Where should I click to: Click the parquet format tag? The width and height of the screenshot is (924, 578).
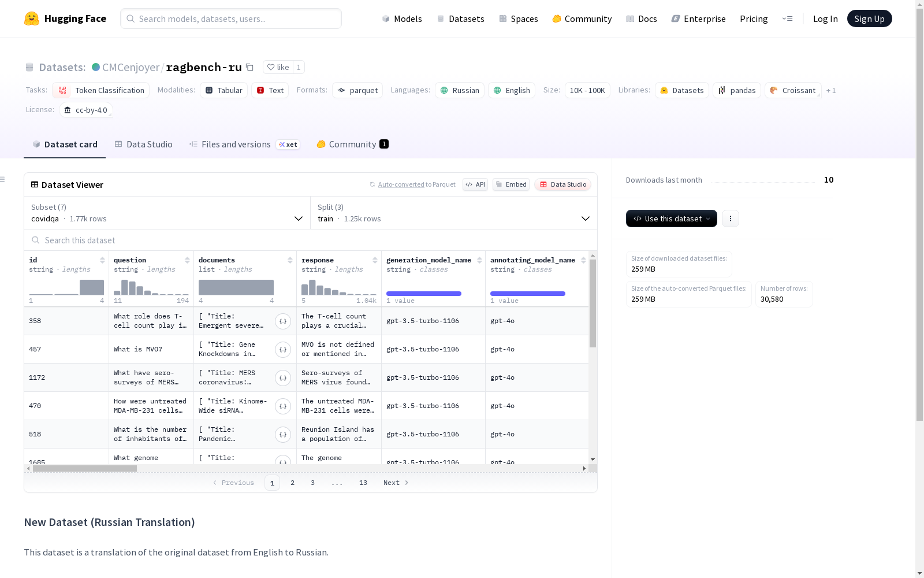357,90
